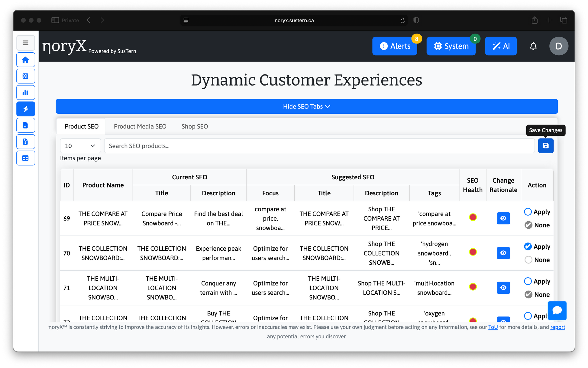Select None for product 69
This screenshot has height=368, width=588.
coord(528,225)
